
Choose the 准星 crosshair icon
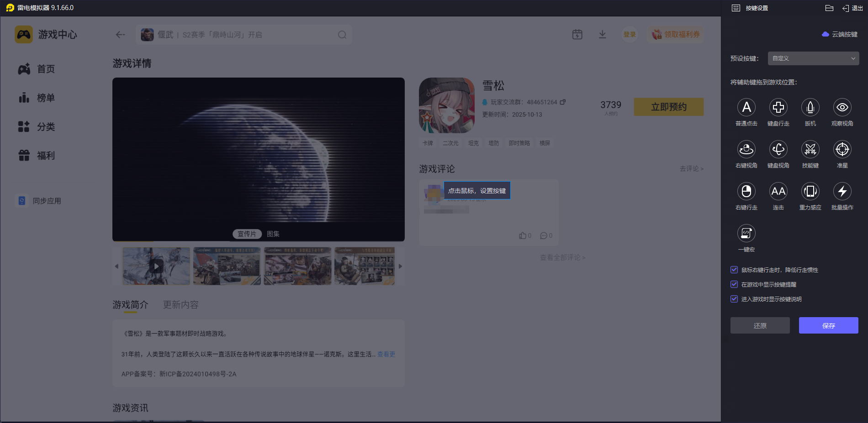(842, 150)
